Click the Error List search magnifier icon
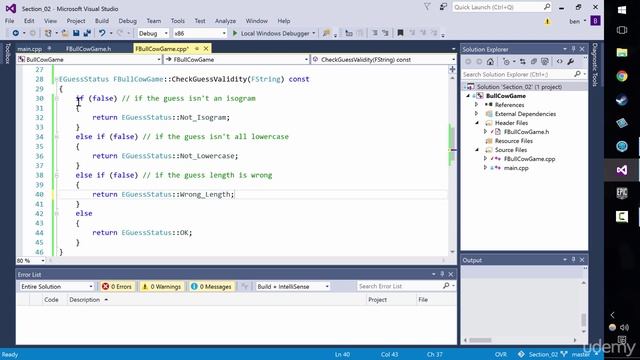The width and height of the screenshot is (640, 360). [446, 286]
